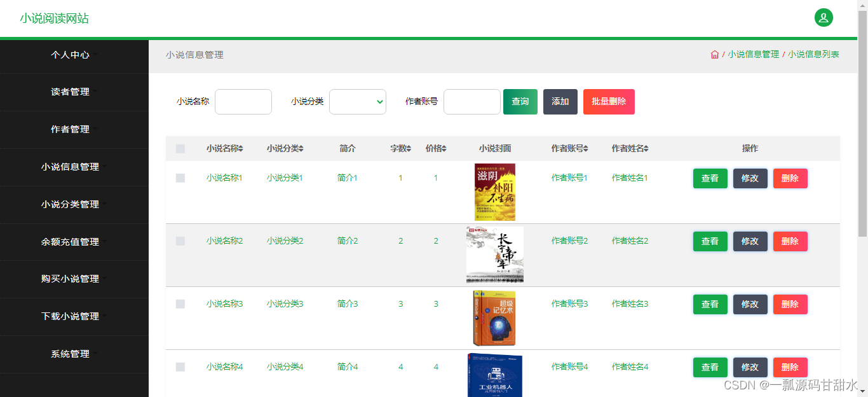This screenshot has height=397, width=868.
Task: Tick the checkbox for 小说名称2 row
Action: [180, 241]
